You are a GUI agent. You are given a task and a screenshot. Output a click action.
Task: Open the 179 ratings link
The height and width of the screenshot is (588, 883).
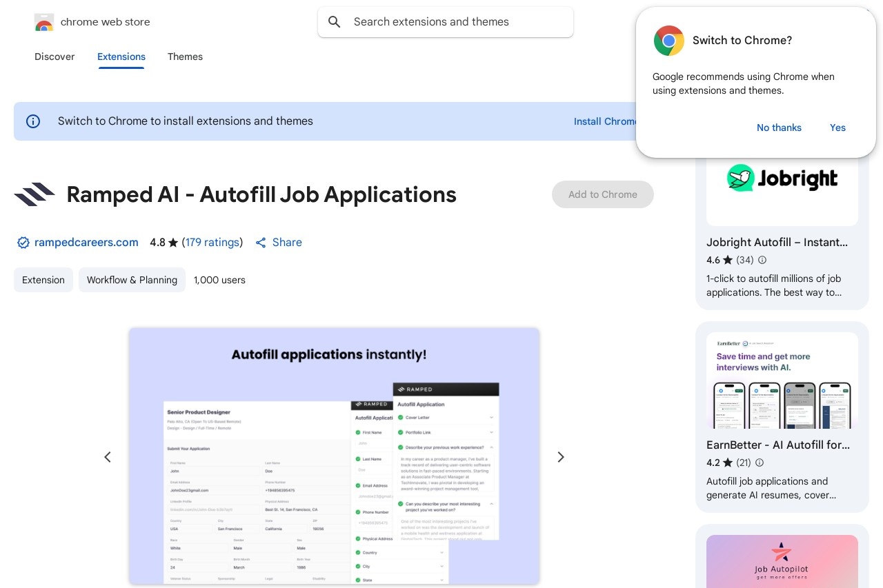(x=212, y=243)
